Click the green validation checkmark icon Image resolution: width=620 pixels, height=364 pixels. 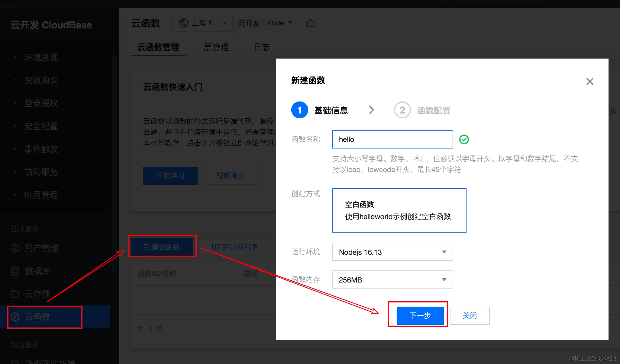pos(464,139)
